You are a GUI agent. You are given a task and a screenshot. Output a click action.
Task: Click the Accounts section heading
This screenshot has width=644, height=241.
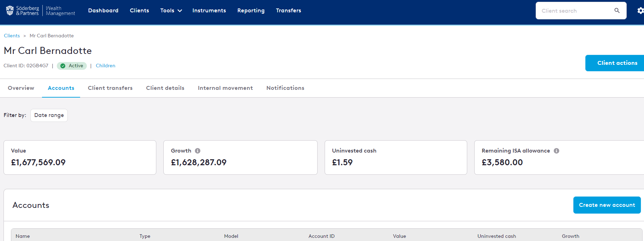[31, 205]
